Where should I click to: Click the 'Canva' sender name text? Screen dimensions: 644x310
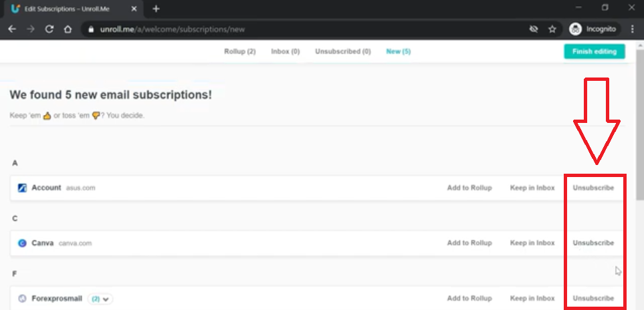43,243
